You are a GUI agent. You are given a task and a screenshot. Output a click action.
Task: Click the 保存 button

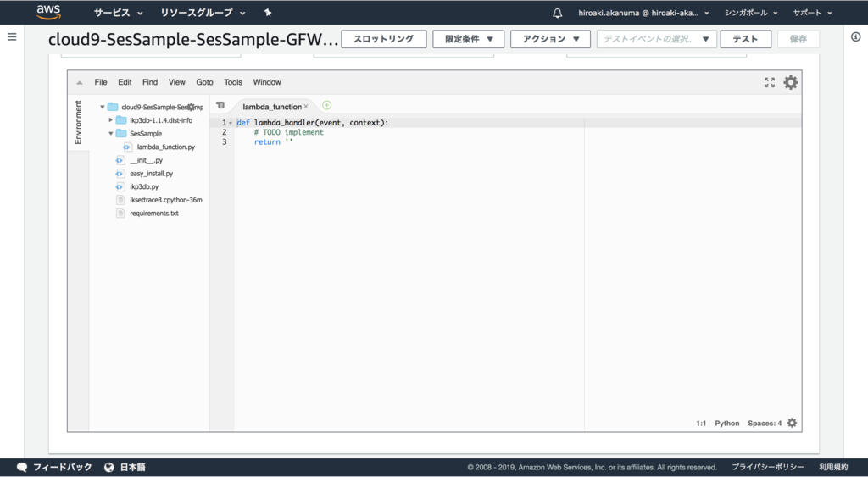point(798,39)
